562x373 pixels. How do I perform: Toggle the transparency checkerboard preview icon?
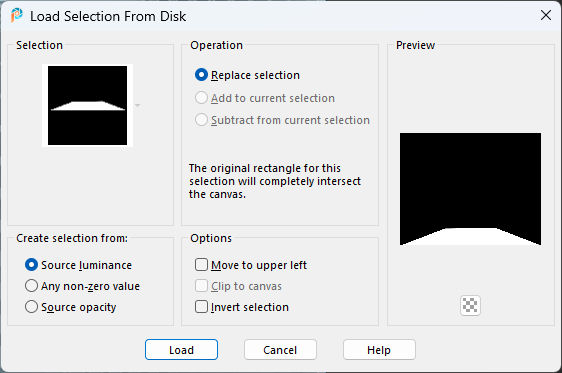click(470, 306)
